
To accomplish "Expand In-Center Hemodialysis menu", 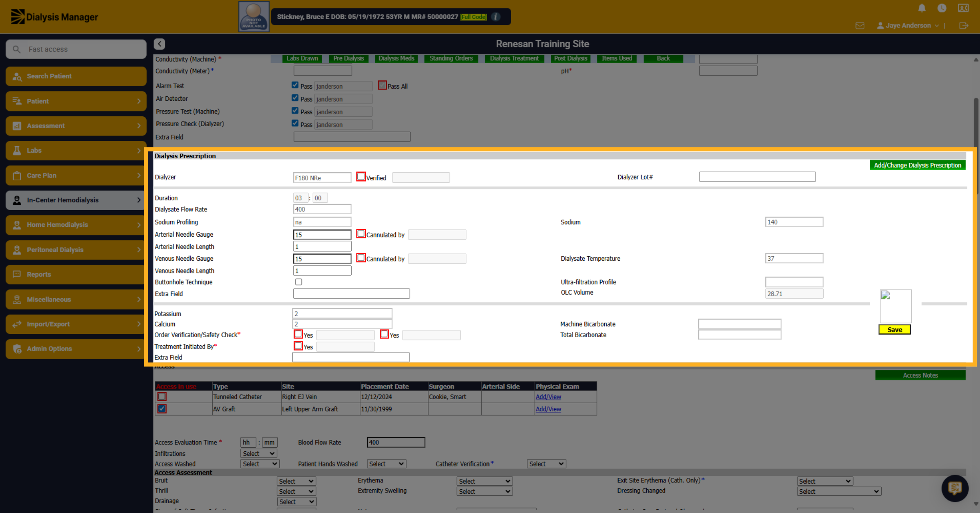I will (76, 200).
